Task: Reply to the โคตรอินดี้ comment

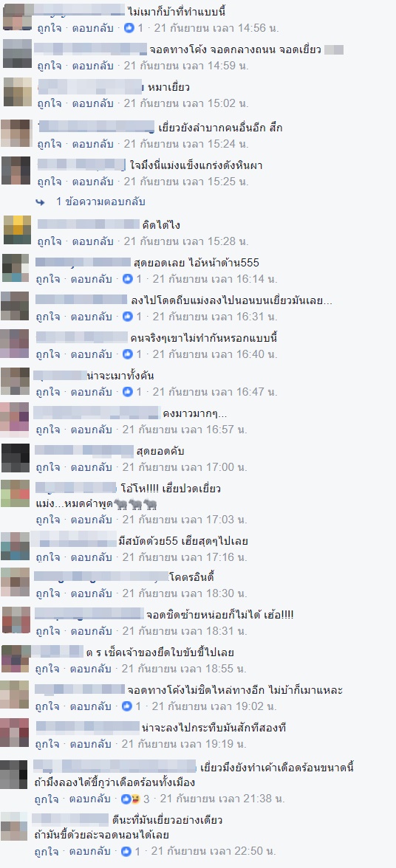Action: [x=91, y=593]
